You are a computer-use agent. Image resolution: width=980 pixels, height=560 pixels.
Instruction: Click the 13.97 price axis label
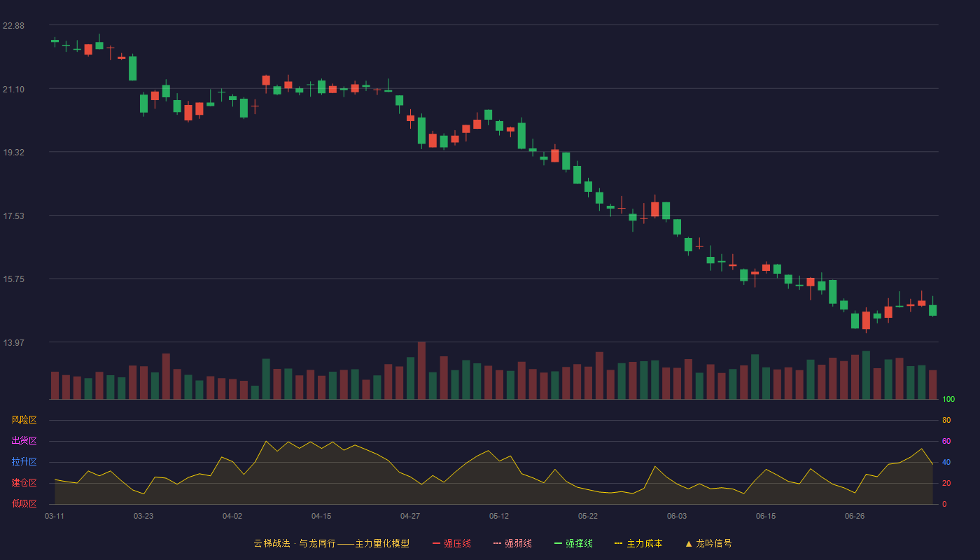point(13,343)
